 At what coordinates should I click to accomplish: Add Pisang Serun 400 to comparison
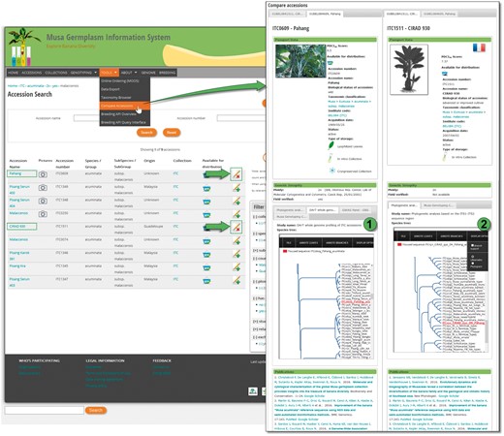(x=236, y=188)
